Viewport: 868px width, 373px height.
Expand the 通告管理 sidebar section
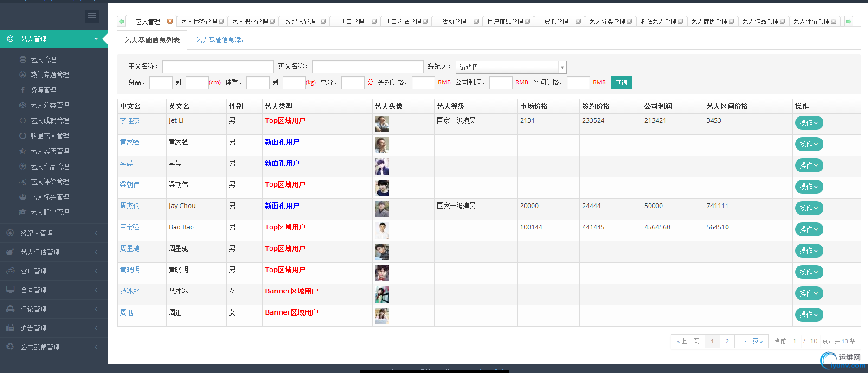pos(54,328)
